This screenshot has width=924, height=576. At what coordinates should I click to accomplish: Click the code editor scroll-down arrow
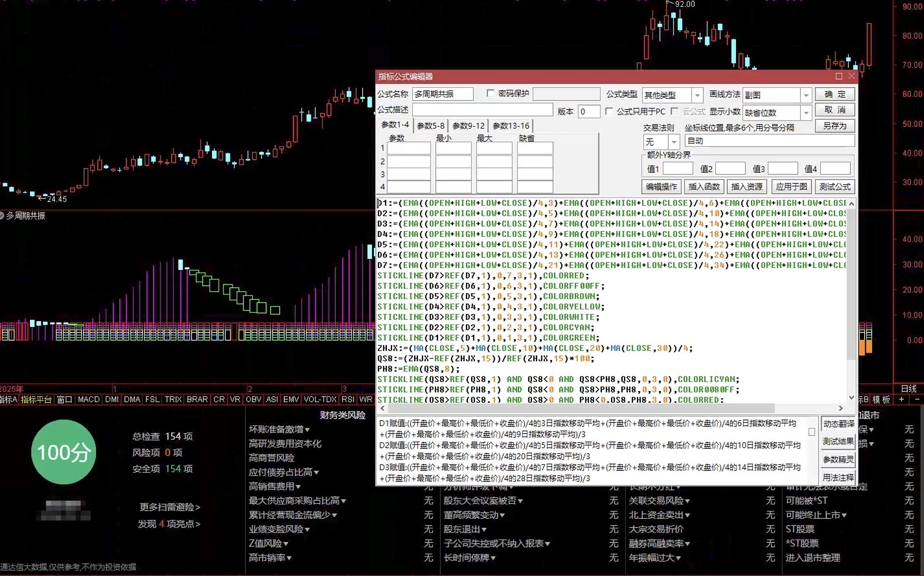851,397
